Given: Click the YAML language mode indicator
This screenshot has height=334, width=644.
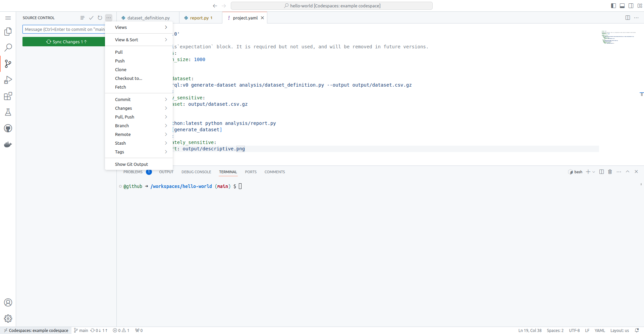Looking at the screenshot, I should click(600, 331).
